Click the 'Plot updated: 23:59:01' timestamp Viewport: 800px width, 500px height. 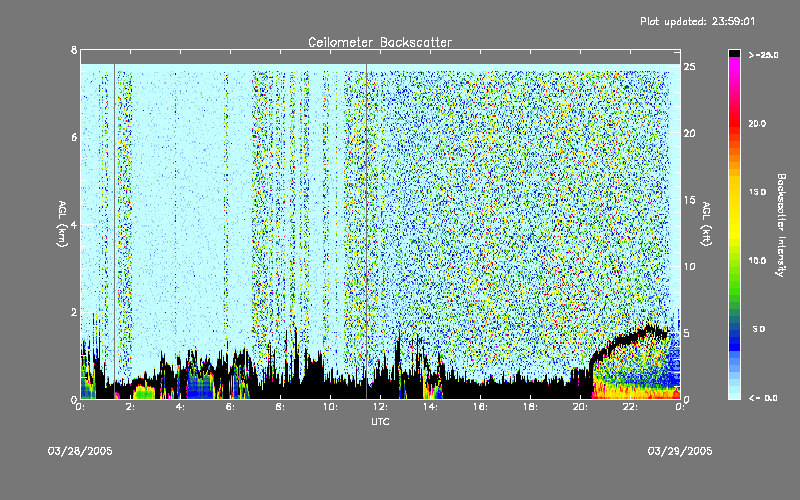coord(697,21)
